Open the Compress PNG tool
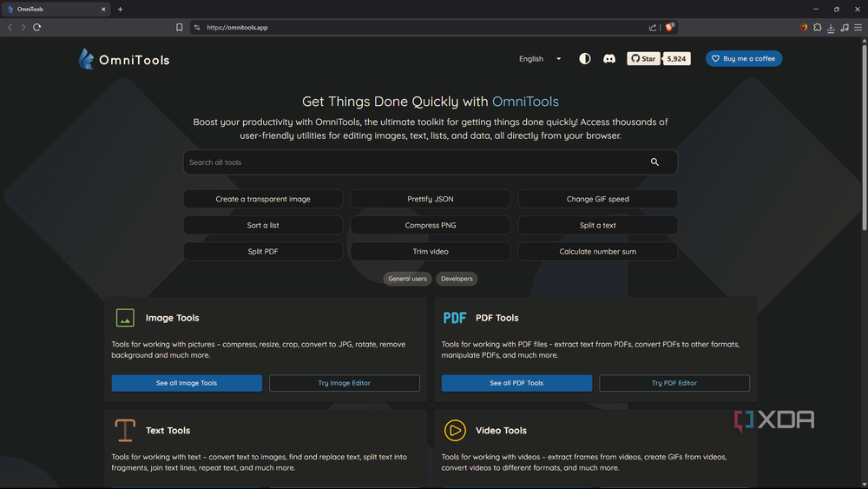 tap(431, 226)
